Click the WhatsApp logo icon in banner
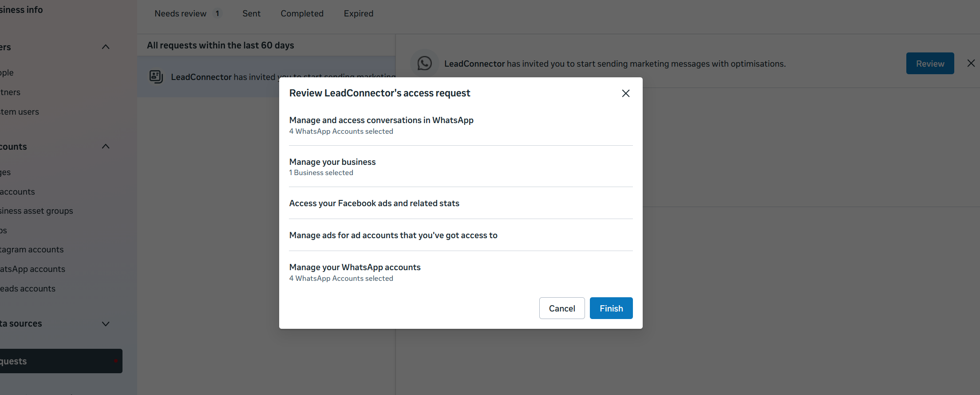The width and height of the screenshot is (980, 395). click(425, 64)
